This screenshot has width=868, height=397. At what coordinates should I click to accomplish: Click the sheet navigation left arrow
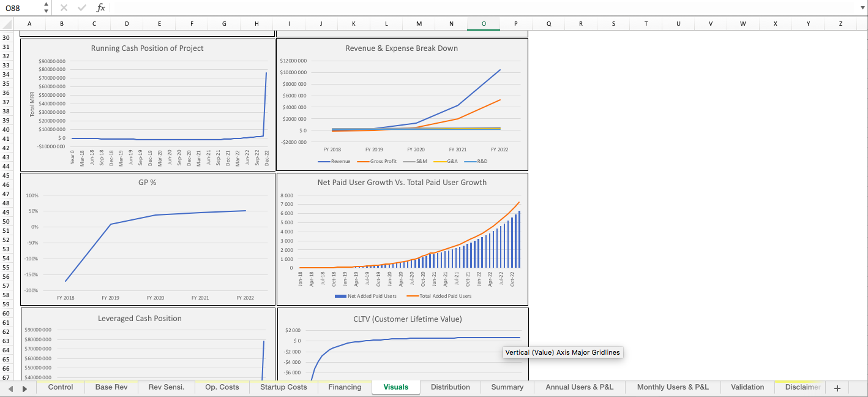pyautogui.click(x=12, y=387)
